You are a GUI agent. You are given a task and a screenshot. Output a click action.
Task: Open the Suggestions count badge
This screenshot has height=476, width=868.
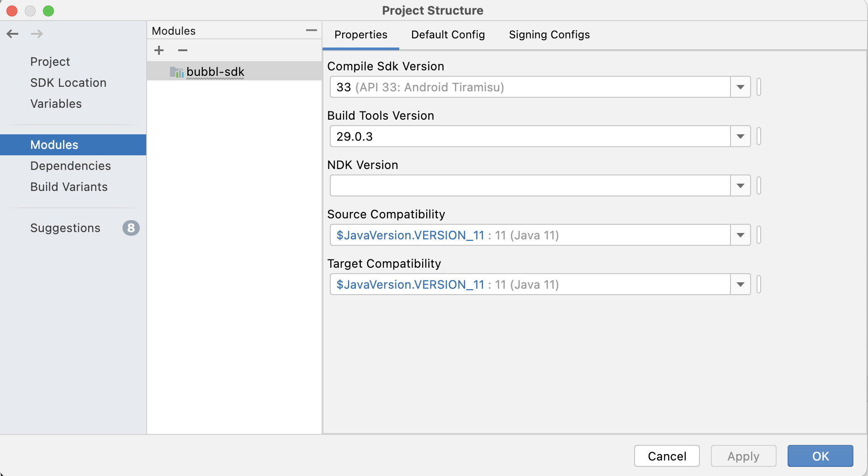click(131, 228)
